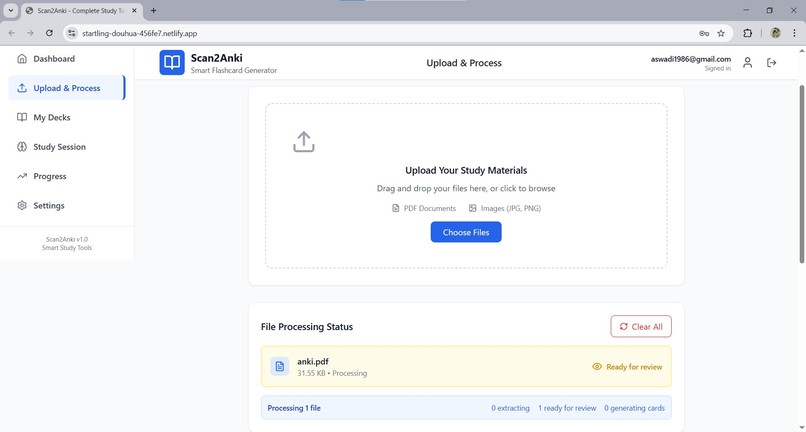
Task: Click the page vertical scrollbar
Action: point(801,175)
